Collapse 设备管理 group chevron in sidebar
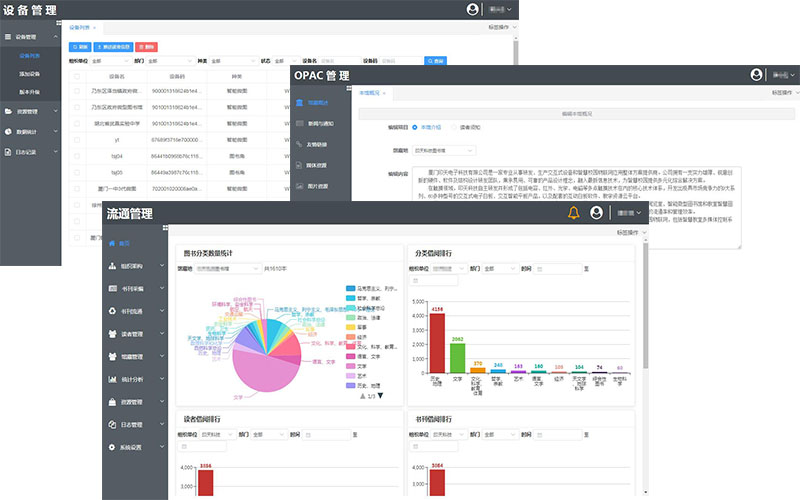The height and width of the screenshot is (500, 800). (x=56, y=37)
